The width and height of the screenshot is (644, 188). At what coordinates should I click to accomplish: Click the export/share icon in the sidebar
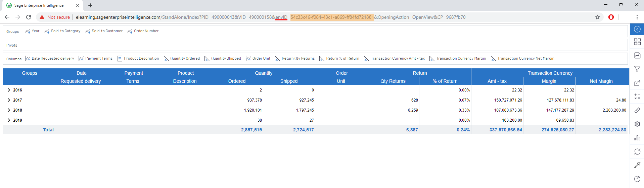click(637, 83)
